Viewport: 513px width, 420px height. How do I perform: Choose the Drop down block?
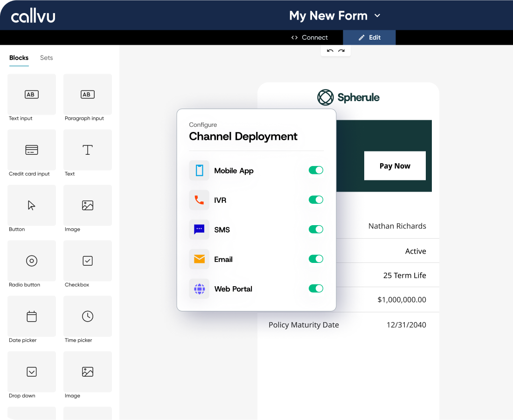31,372
